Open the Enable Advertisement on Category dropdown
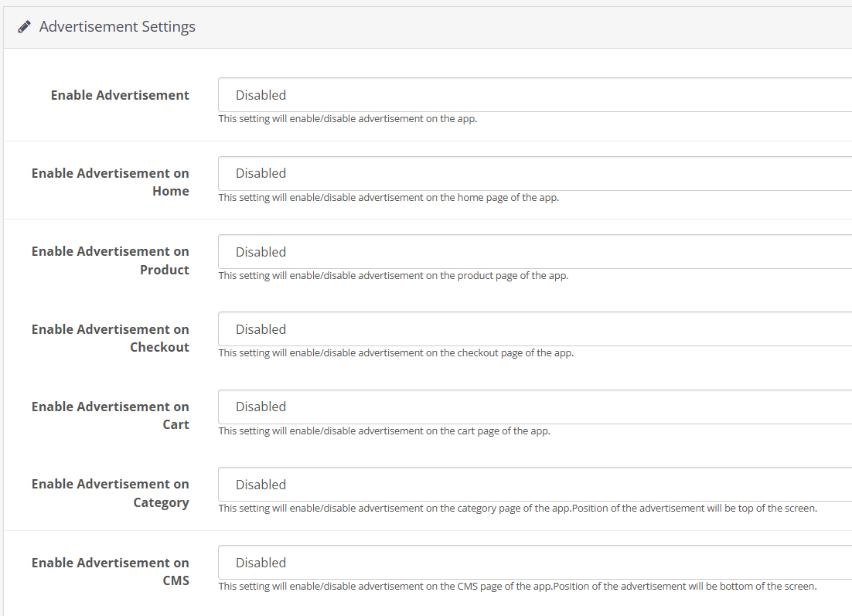852x616 pixels. click(x=535, y=485)
